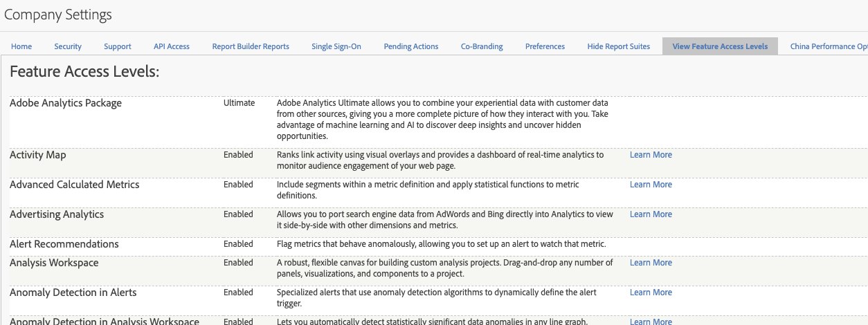Open the Single Sign-On tab

[x=336, y=46]
